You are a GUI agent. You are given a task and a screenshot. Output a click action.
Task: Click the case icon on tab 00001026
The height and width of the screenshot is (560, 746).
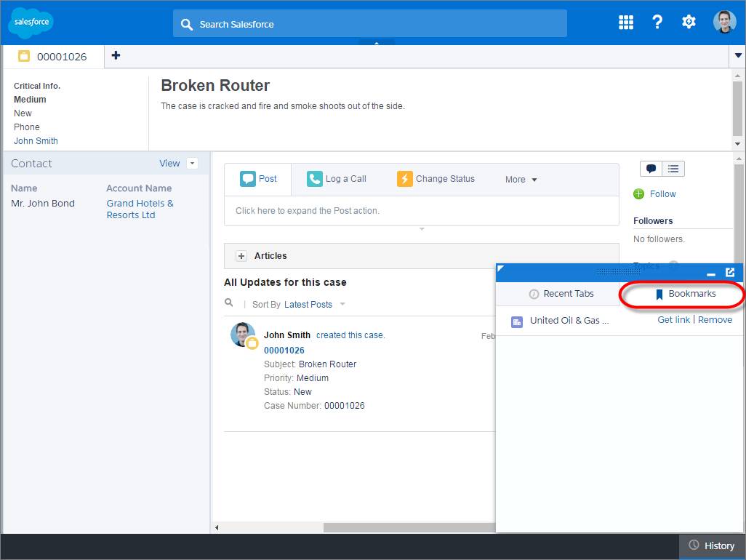[24, 56]
